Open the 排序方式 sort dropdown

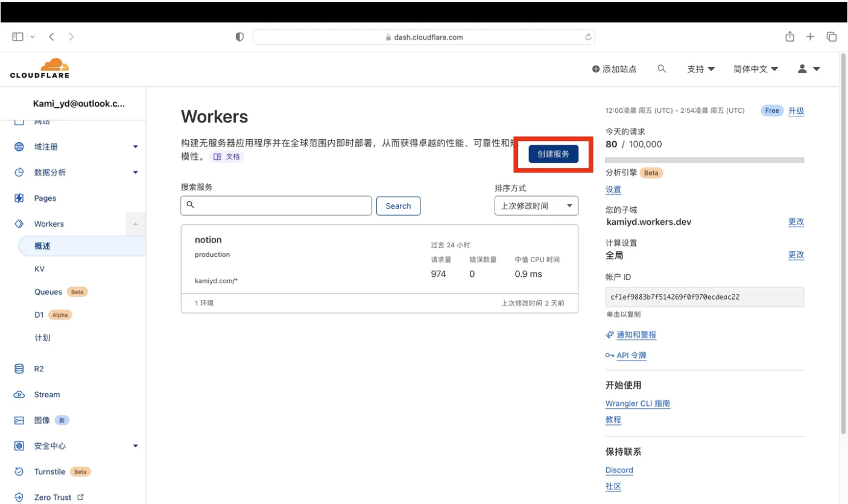(536, 206)
